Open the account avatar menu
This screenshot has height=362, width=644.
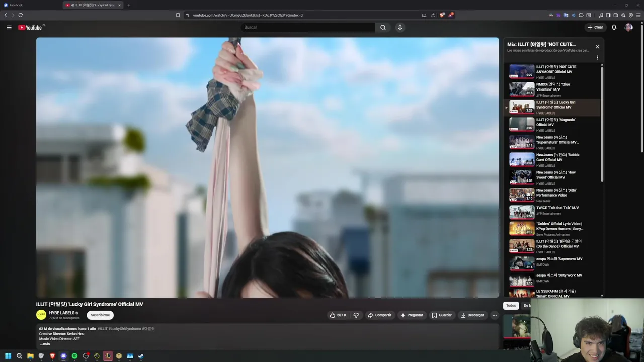pos(628,27)
